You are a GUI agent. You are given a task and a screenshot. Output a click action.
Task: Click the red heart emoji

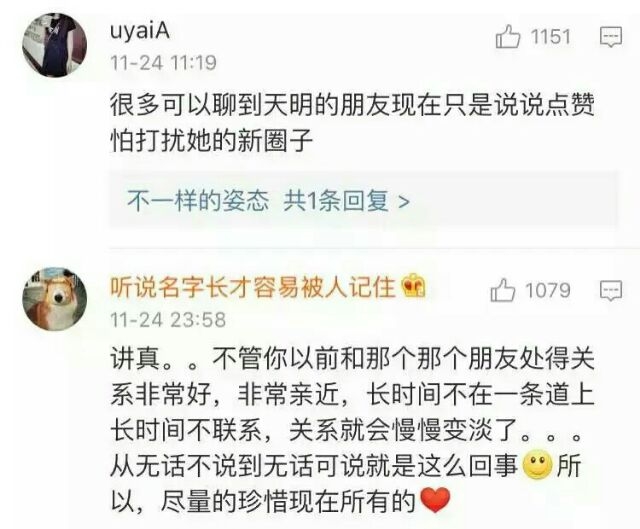[x=435, y=500]
